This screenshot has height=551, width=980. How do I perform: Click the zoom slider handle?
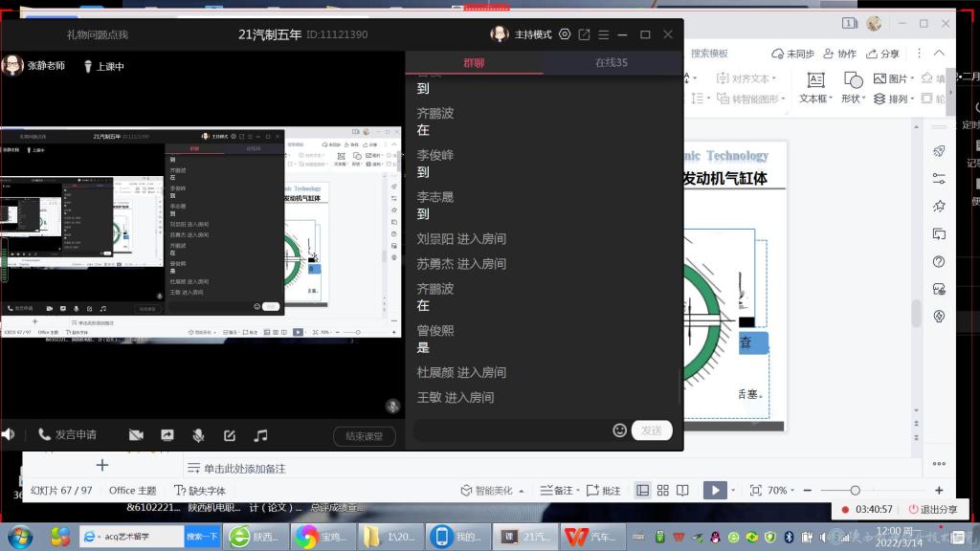(x=855, y=491)
